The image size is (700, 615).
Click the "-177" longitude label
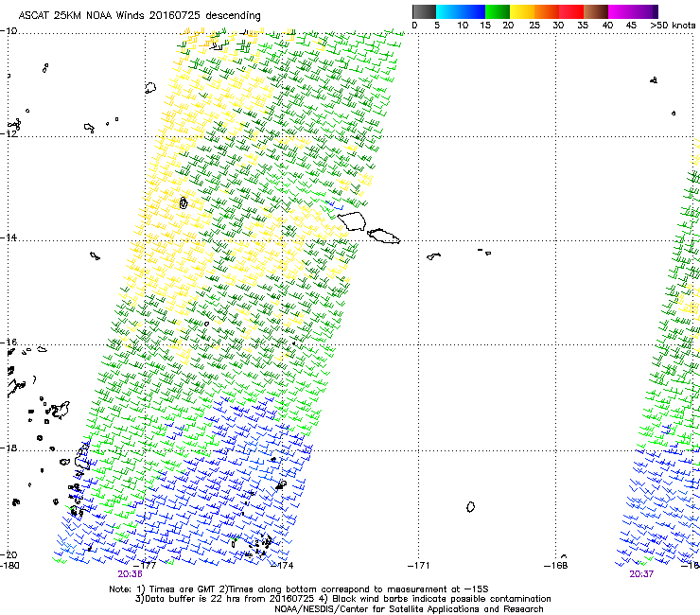146,565
